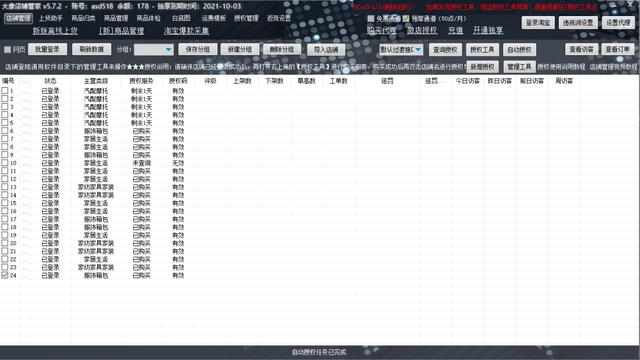Click the 自动授权 button
Viewport: 640px width, 360px height.
[519, 50]
